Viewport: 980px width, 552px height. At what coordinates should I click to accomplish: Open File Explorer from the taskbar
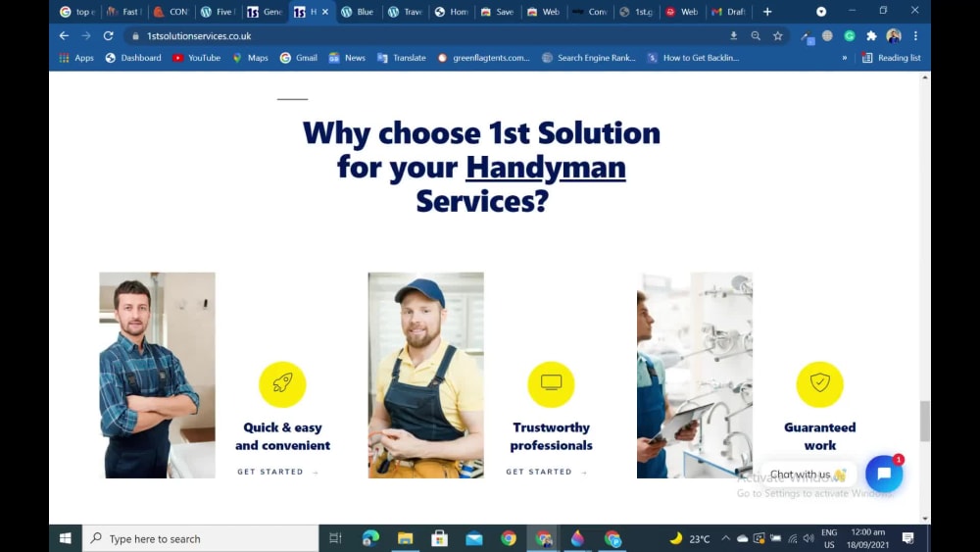(x=405, y=538)
